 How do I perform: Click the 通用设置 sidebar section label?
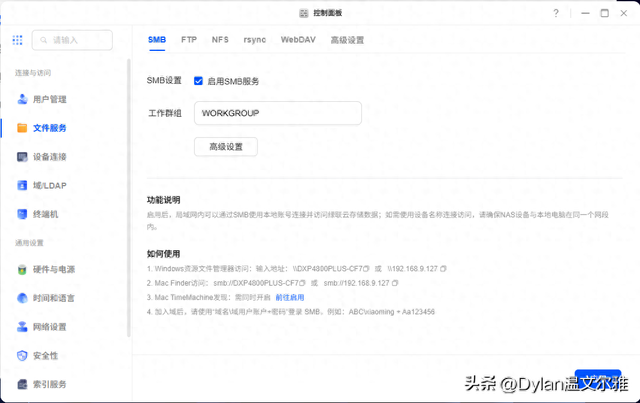point(29,243)
